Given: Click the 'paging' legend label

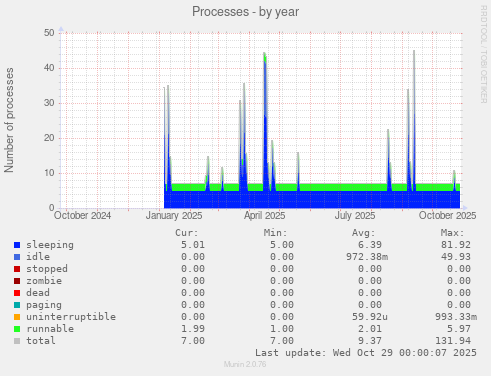Looking at the screenshot, I should pyautogui.click(x=44, y=305).
